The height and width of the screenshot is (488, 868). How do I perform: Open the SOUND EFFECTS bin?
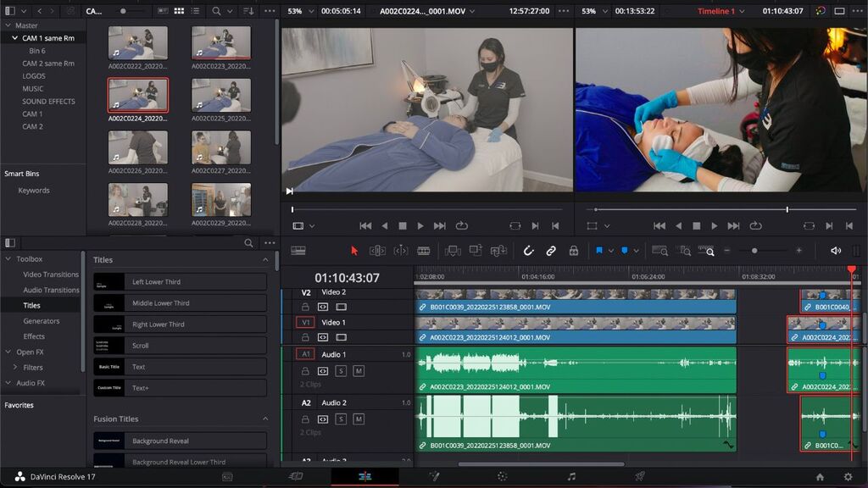pyautogui.click(x=48, y=102)
